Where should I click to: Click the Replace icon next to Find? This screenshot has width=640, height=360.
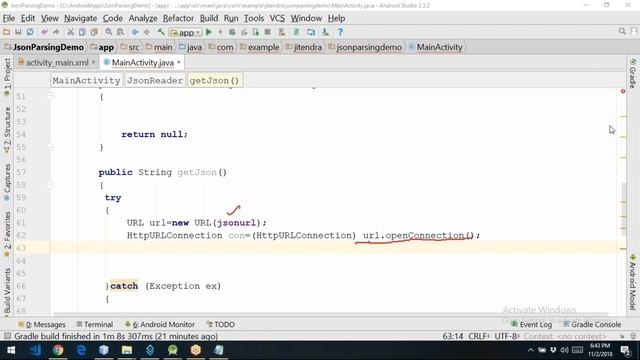pos(120,32)
